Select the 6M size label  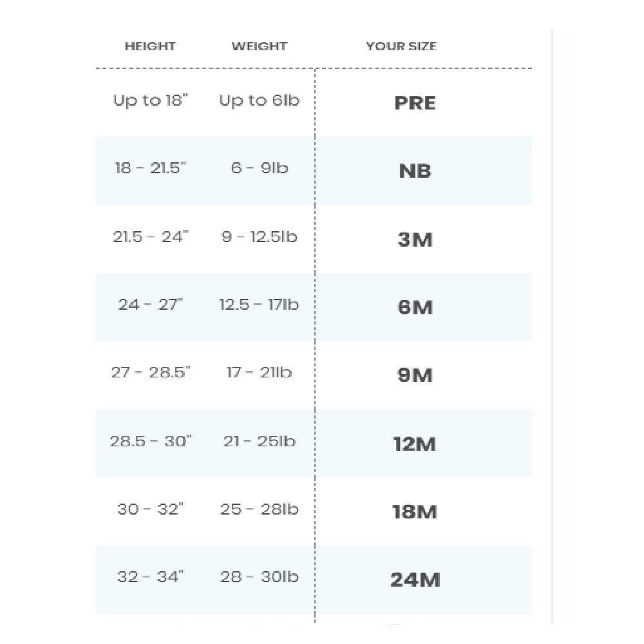click(x=415, y=307)
